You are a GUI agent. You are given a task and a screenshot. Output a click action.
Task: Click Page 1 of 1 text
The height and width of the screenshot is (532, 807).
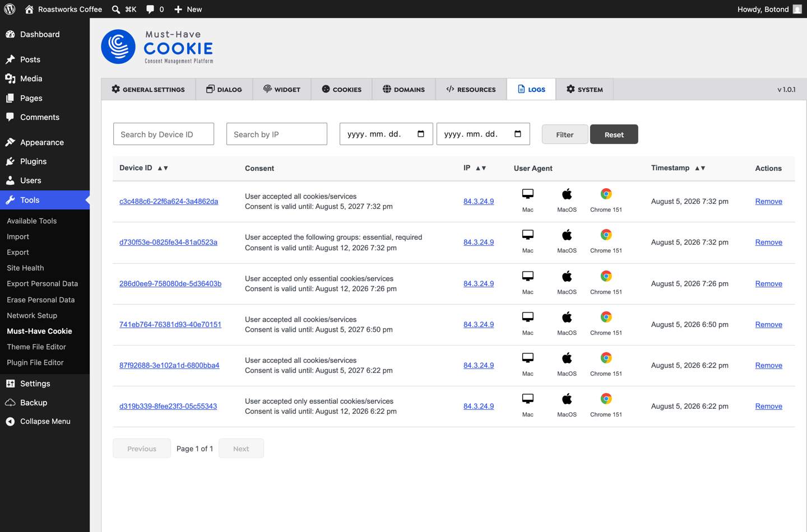coord(194,449)
